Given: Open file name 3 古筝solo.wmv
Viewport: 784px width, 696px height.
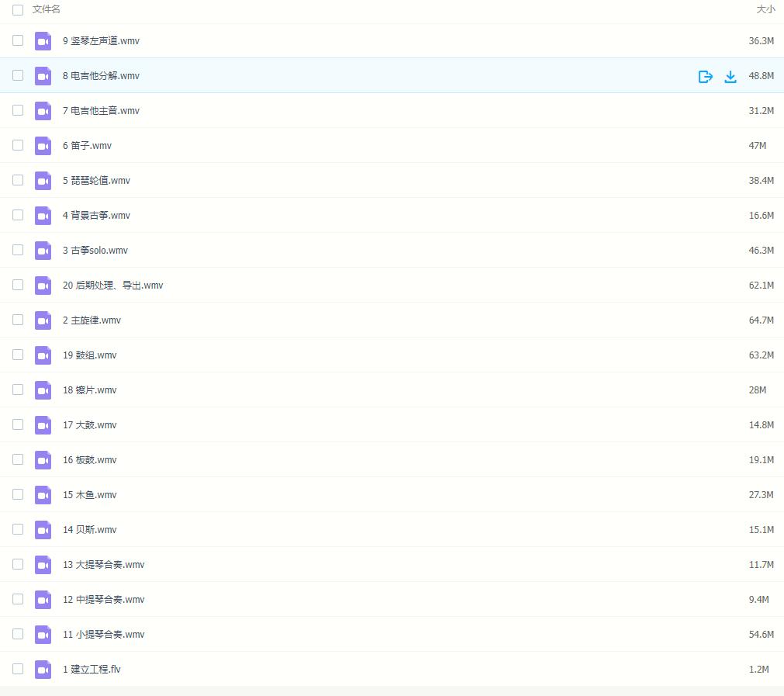Looking at the screenshot, I should (x=95, y=251).
